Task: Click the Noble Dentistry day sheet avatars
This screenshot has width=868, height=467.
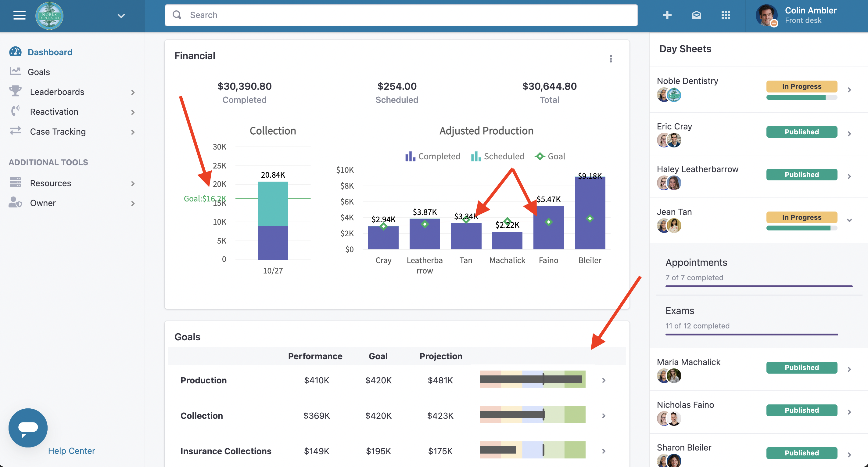Action: click(669, 95)
